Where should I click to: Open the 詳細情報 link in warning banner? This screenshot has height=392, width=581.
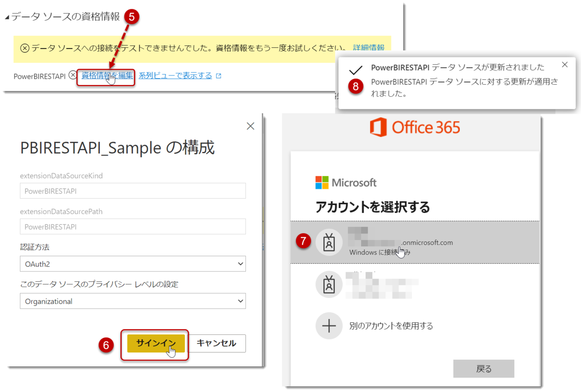point(368,48)
